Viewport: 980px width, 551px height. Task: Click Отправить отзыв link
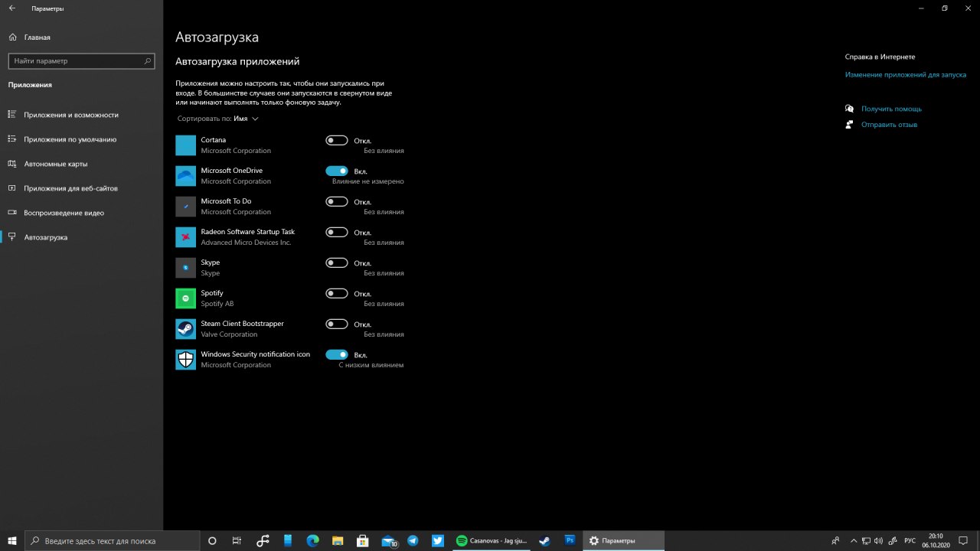(x=889, y=125)
